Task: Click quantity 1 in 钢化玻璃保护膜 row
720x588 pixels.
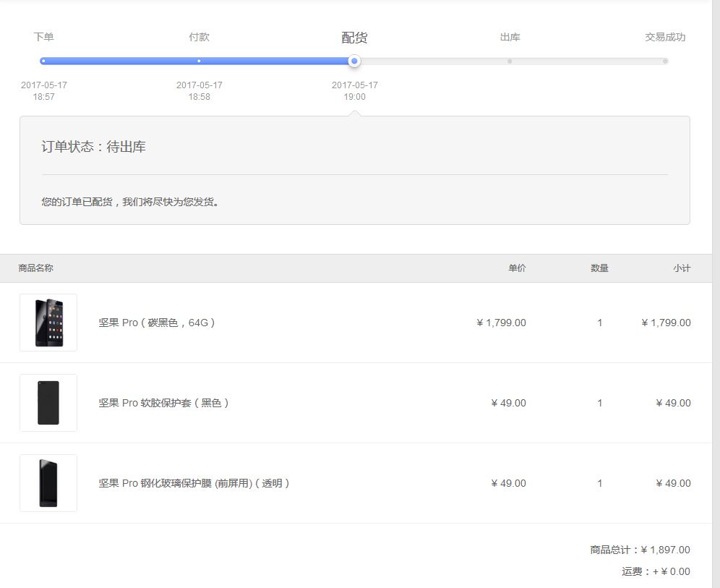Action: (600, 484)
